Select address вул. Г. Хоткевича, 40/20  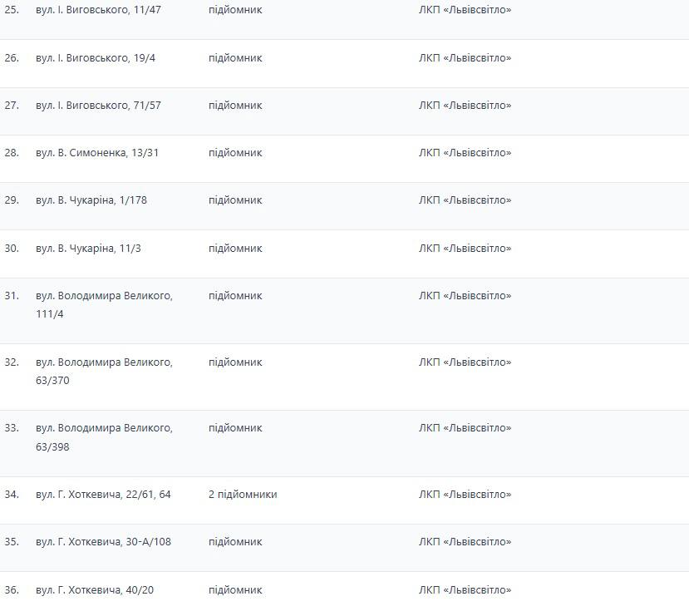(x=95, y=590)
